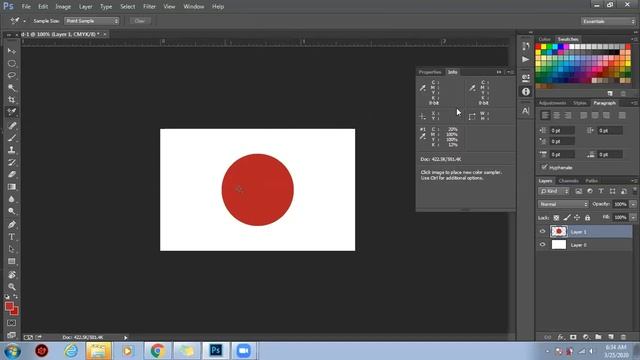Add a layer style with fx icon

(560, 337)
